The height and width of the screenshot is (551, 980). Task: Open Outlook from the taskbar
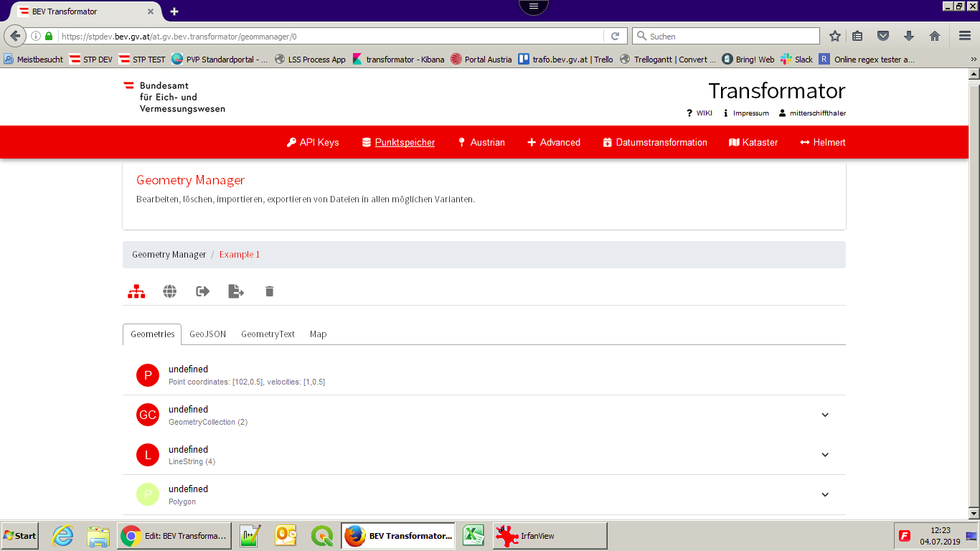pyautogui.click(x=286, y=536)
